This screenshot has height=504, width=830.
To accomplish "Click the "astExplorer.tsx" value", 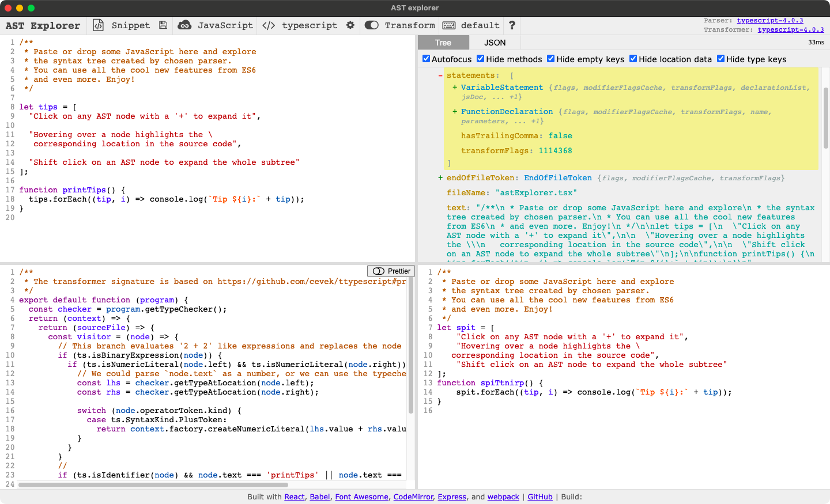I will click(x=536, y=193).
